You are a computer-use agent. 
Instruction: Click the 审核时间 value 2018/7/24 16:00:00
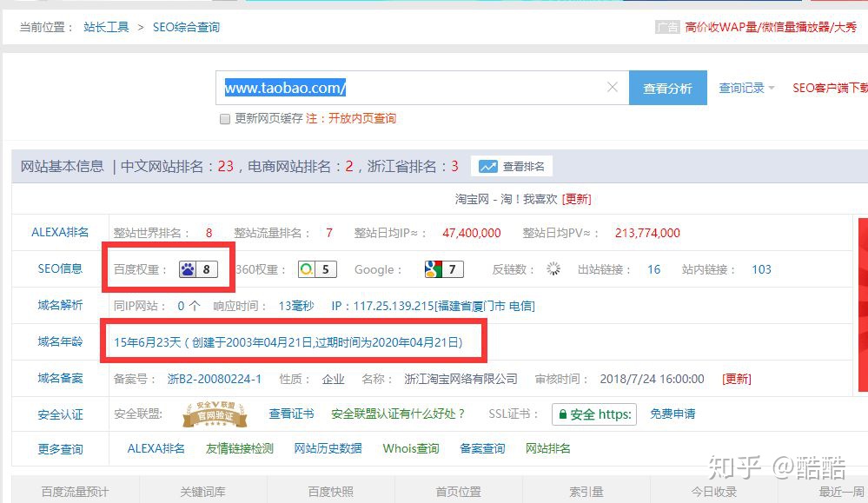pos(653,379)
